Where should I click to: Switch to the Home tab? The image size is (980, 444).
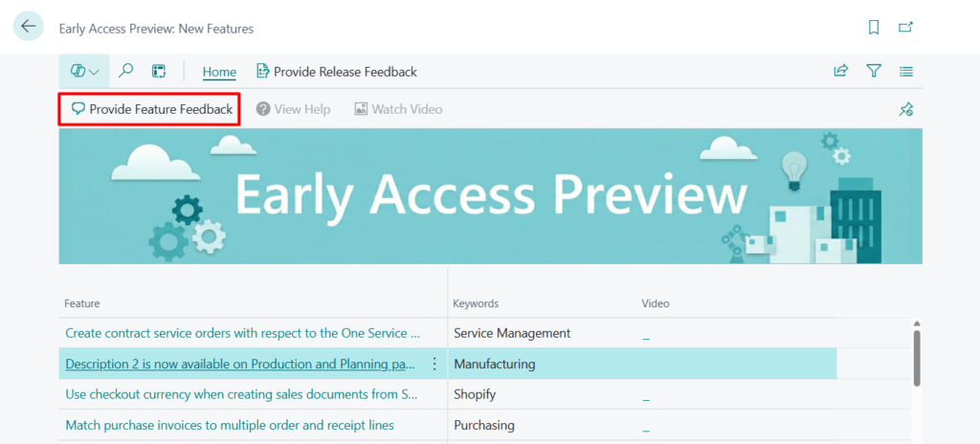pos(219,71)
